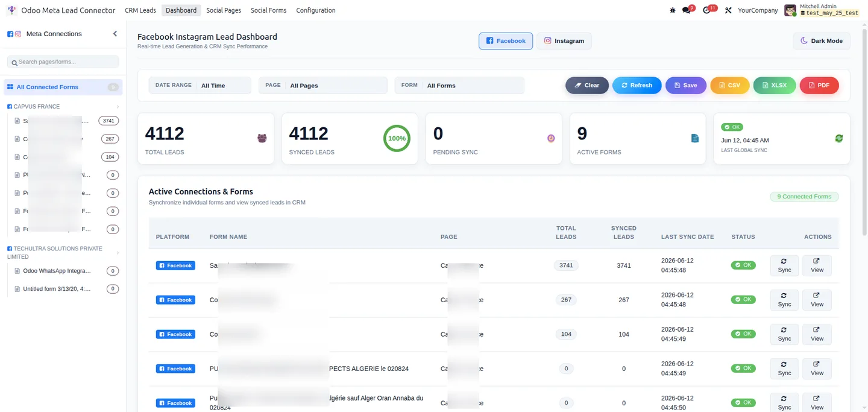Viewport: 868px width, 412px height.
Task: Sync the form with 104 leads
Action: pos(784,334)
